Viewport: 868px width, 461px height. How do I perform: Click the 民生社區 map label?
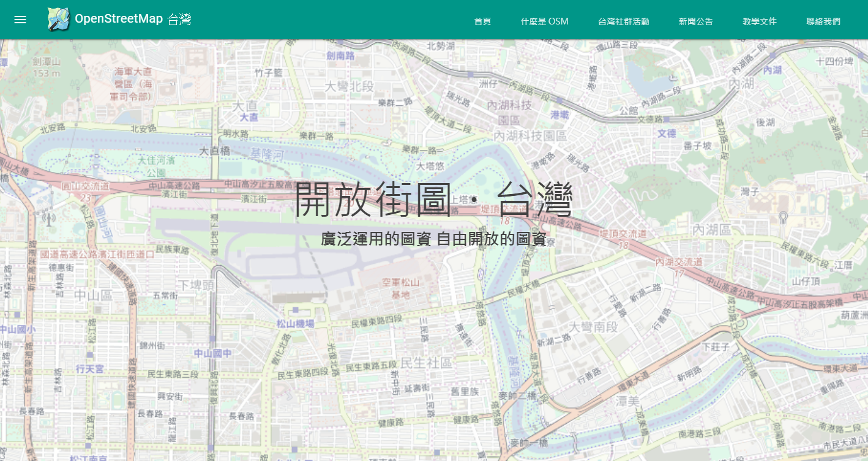pos(425,362)
